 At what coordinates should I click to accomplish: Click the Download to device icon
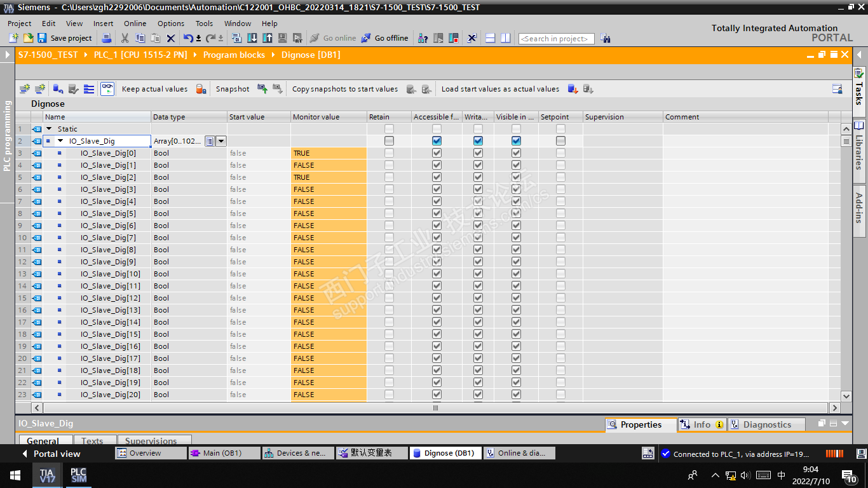pyautogui.click(x=252, y=38)
